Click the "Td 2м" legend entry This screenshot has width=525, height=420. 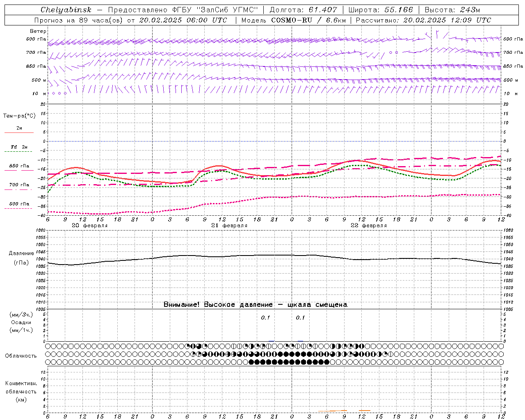(x=19, y=147)
